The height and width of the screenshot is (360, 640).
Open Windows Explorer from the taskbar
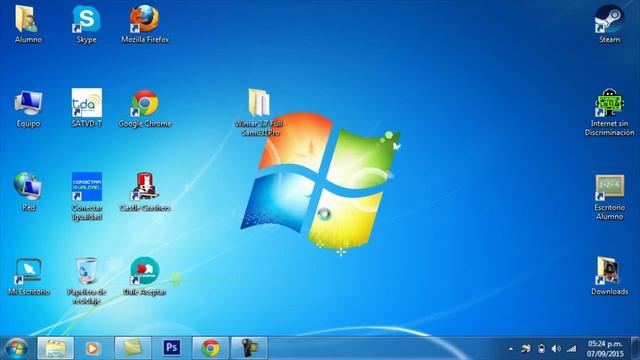click(56, 349)
